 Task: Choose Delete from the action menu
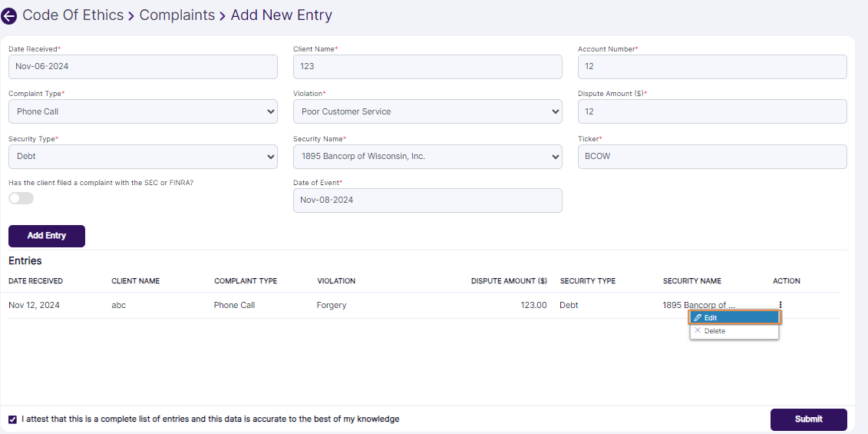coord(734,331)
